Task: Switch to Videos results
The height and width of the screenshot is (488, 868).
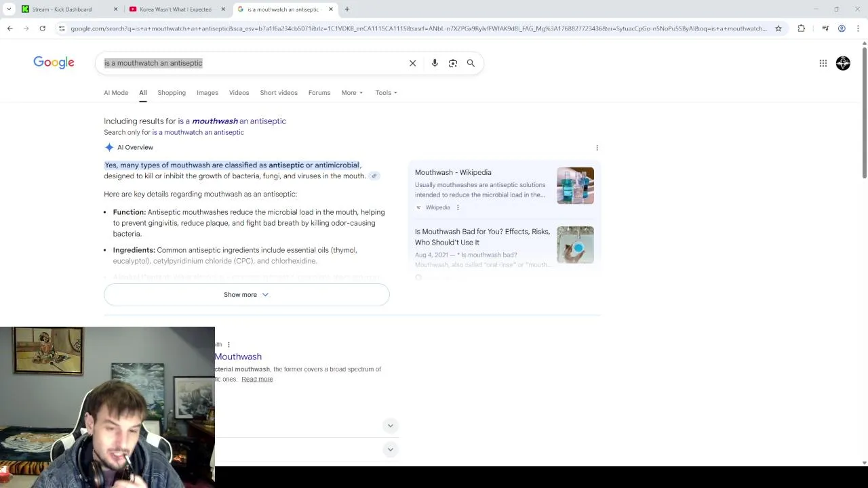Action: 239,93
